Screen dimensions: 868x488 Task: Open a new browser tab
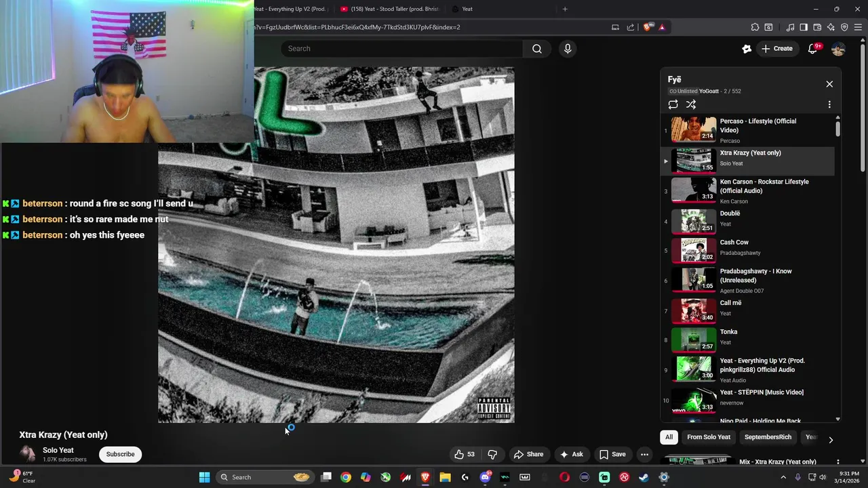click(565, 9)
